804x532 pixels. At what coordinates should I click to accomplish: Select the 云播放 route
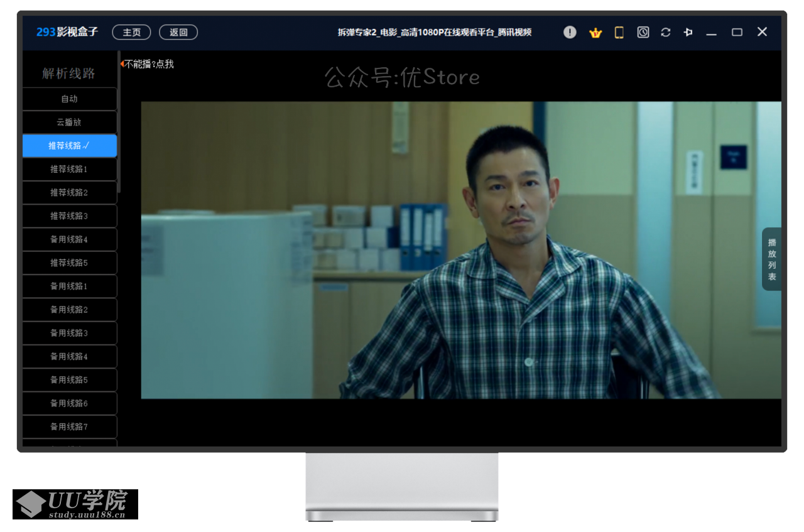point(70,122)
